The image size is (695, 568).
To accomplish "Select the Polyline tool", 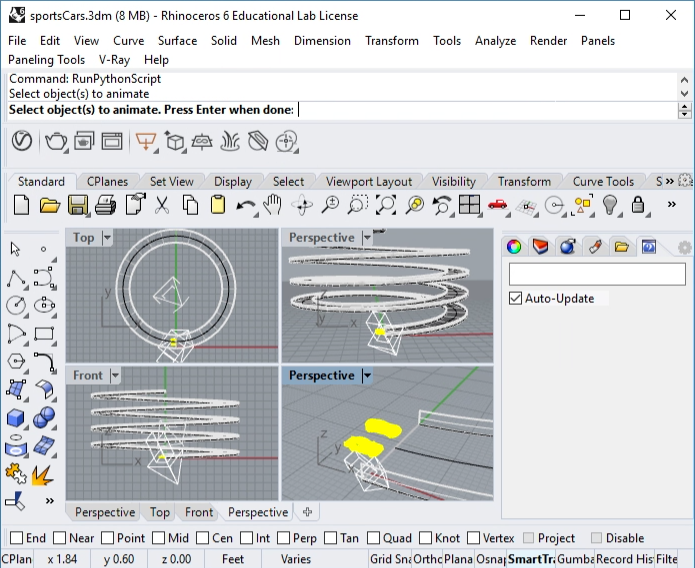I will pos(16,278).
